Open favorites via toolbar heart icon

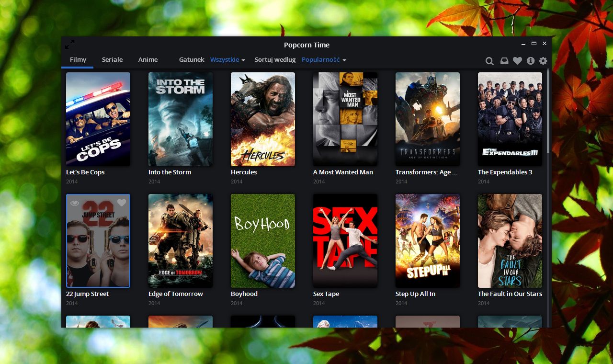pyautogui.click(x=517, y=61)
